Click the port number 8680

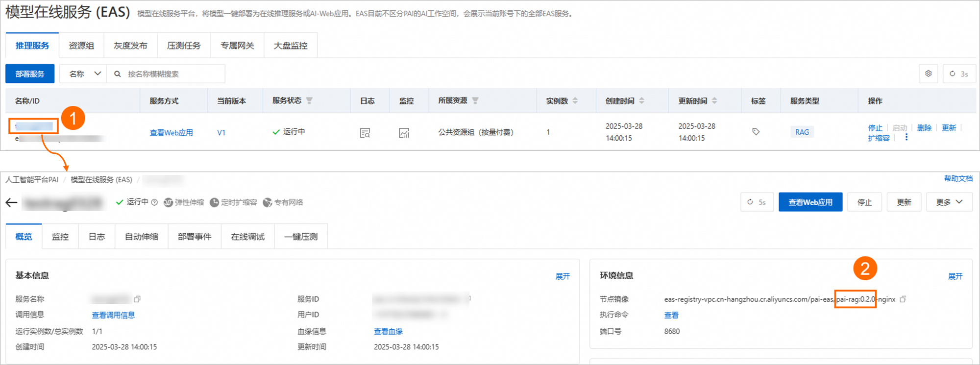(x=672, y=332)
